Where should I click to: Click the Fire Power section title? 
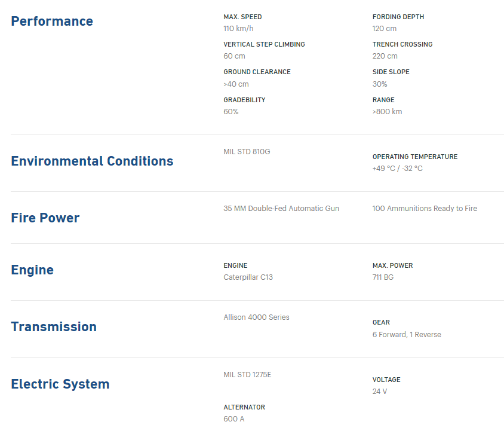point(45,218)
